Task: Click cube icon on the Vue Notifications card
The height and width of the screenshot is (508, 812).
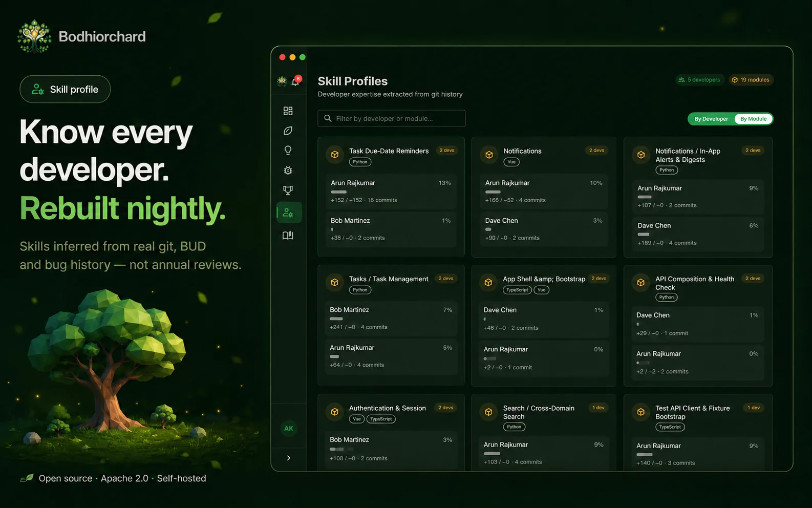Action: [x=489, y=155]
